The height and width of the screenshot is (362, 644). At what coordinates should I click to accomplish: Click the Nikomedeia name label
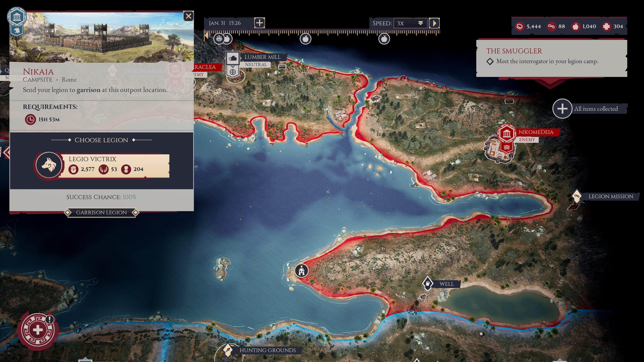coord(536,132)
